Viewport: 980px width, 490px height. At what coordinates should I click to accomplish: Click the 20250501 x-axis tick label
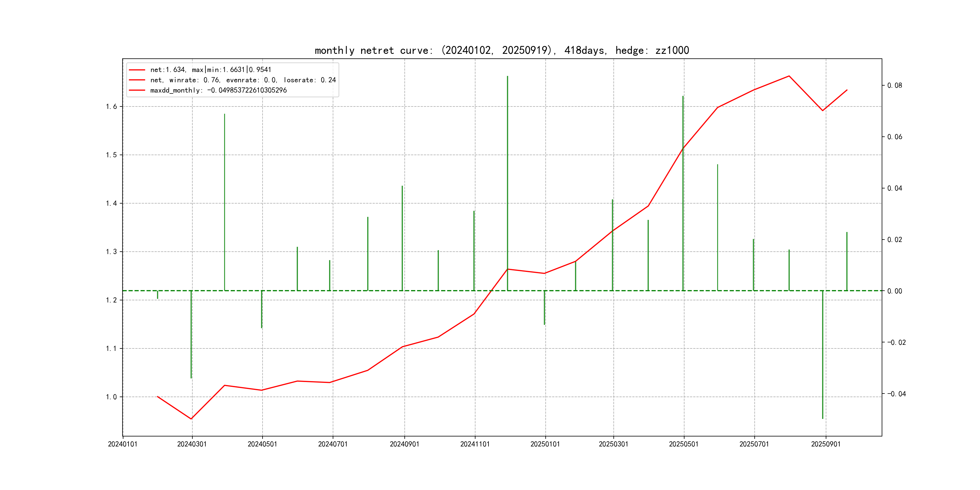683,444
